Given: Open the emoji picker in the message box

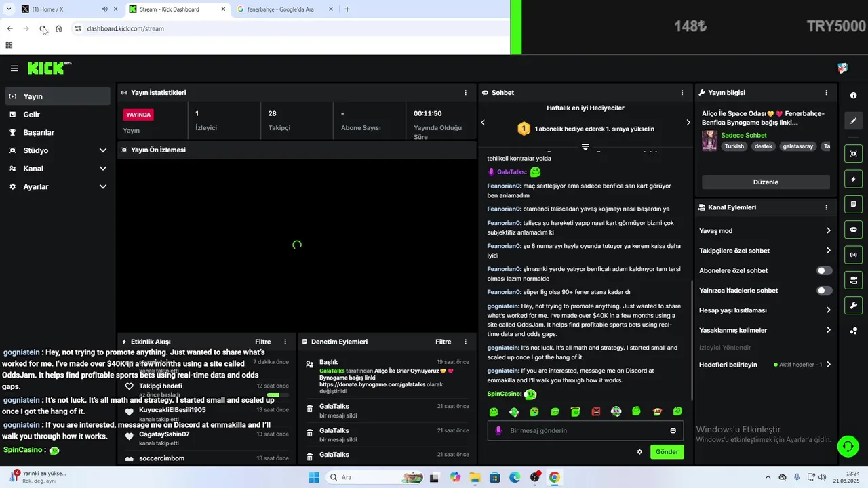Looking at the screenshot, I should tap(673, 430).
